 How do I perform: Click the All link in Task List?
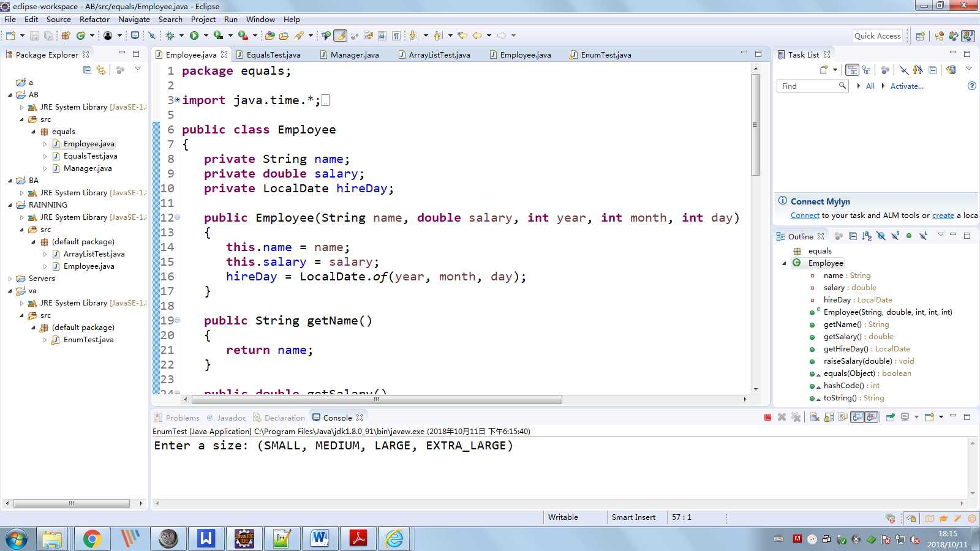coord(870,86)
